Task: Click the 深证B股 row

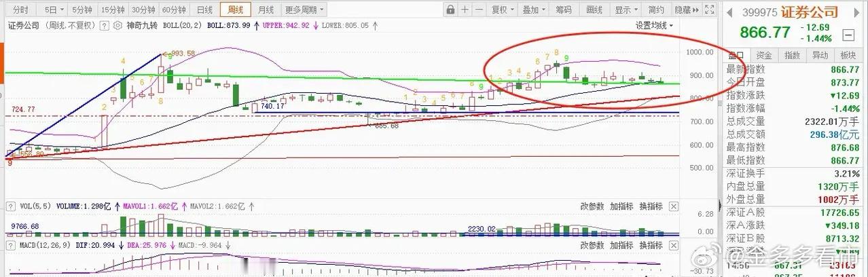Action: tap(793, 238)
